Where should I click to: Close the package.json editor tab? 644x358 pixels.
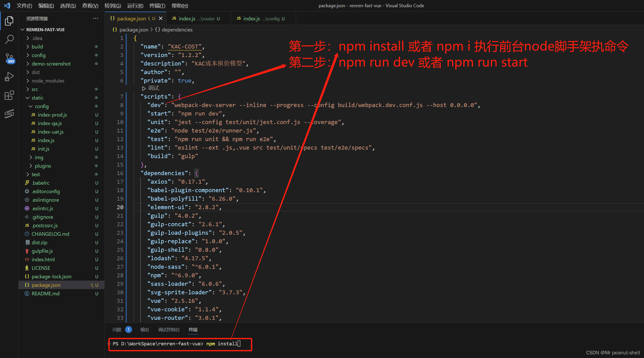coord(161,19)
